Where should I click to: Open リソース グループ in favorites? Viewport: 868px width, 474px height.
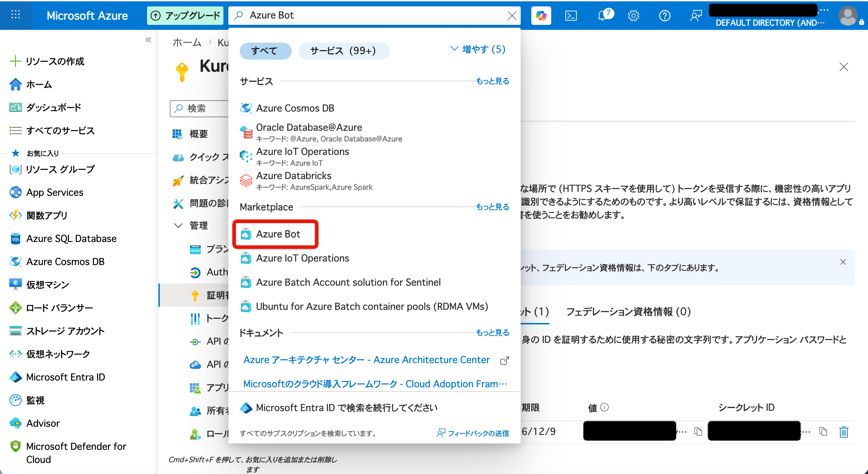(x=52, y=169)
